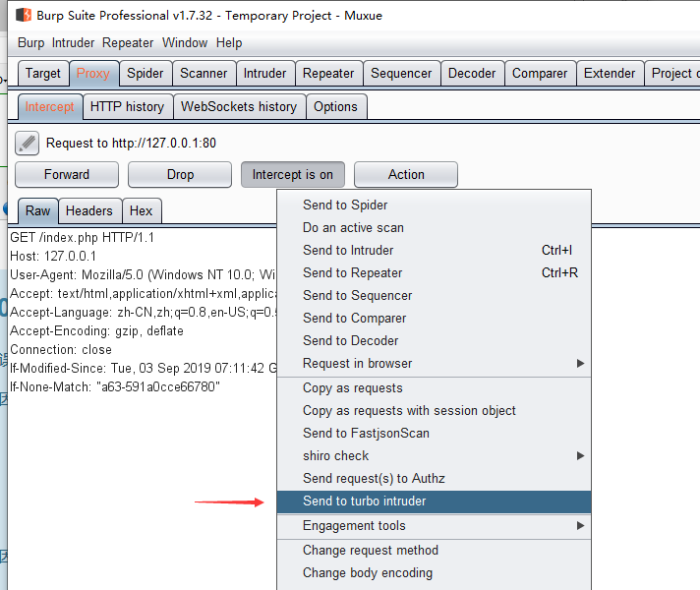Click the Host: 127.0.0.1 header line

[x=53, y=256]
